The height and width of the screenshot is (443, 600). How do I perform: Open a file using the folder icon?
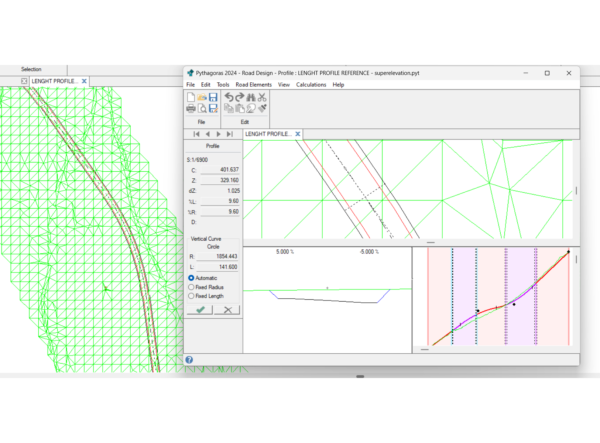click(202, 98)
